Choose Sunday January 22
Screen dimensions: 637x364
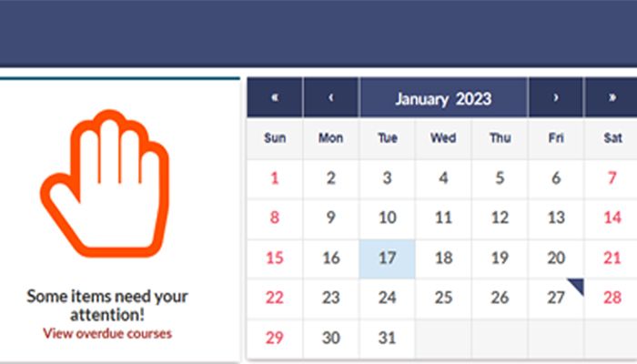(x=274, y=298)
